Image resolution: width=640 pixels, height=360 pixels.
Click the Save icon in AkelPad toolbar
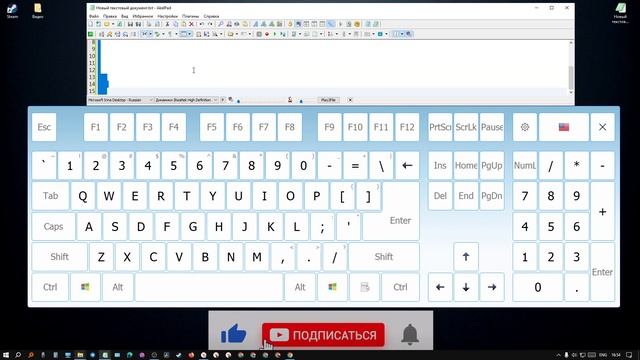[130, 24]
